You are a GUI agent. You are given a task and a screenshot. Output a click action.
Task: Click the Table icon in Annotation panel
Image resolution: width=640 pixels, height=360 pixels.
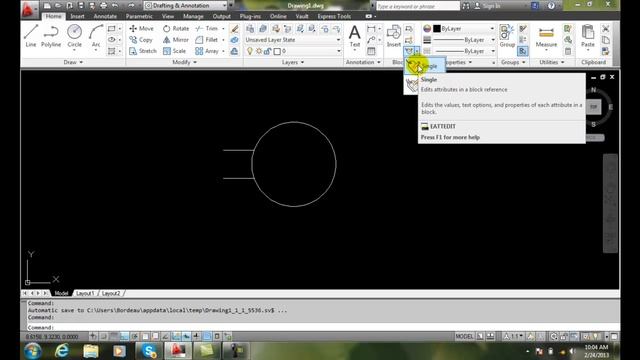click(x=371, y=51)
